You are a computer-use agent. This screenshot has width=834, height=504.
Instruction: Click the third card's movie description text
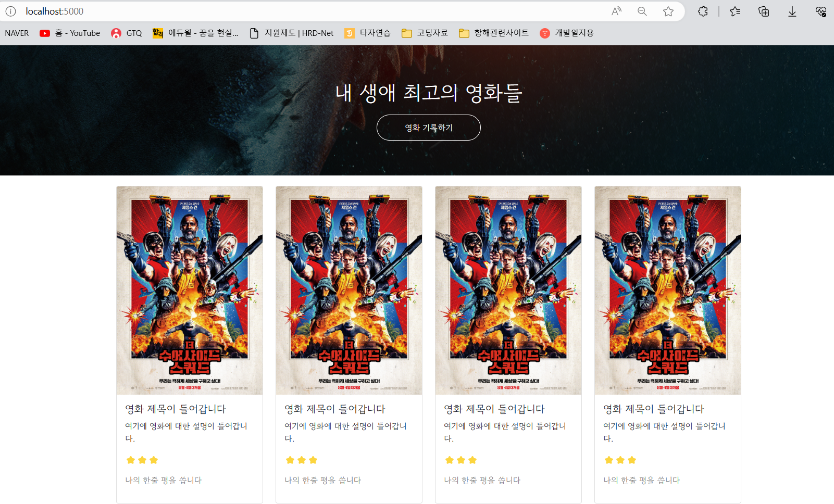(505, 432)
